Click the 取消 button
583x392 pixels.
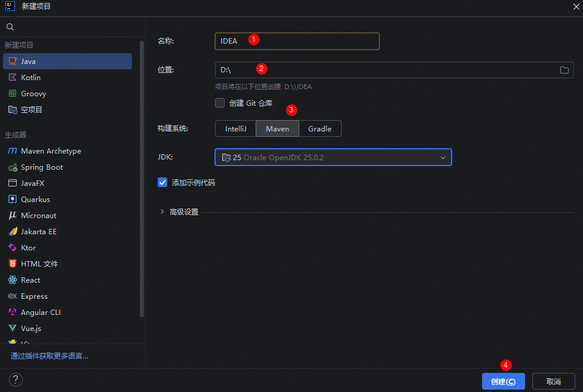(x=554, y=382)
